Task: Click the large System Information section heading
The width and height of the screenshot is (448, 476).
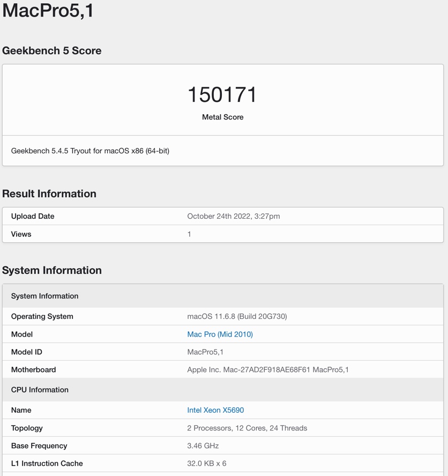Action: click(52, 270)
